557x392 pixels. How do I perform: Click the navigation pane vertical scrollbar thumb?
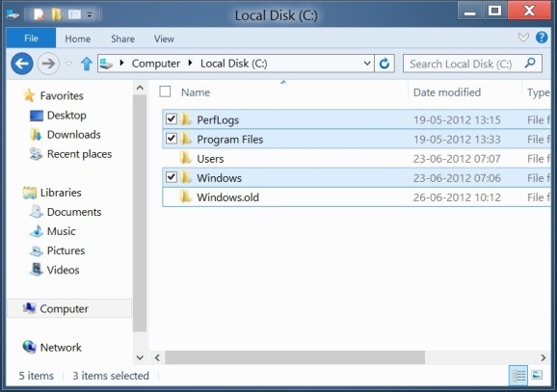(140, 213)
